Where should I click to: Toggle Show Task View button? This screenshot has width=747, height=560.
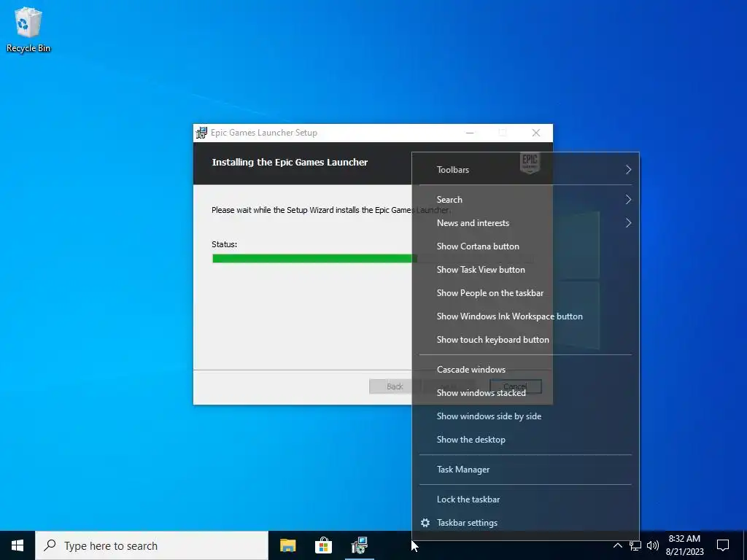pos(525,270)
